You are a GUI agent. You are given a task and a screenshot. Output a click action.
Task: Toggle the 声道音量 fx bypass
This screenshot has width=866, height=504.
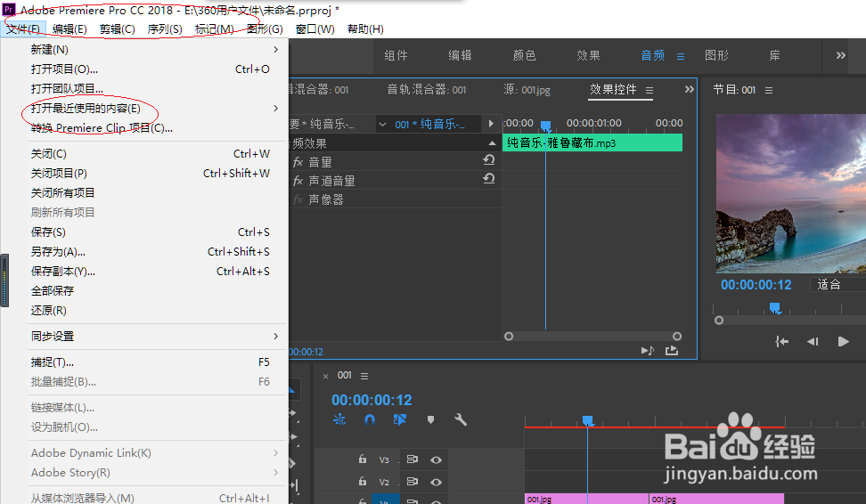[x=298, y=181]
